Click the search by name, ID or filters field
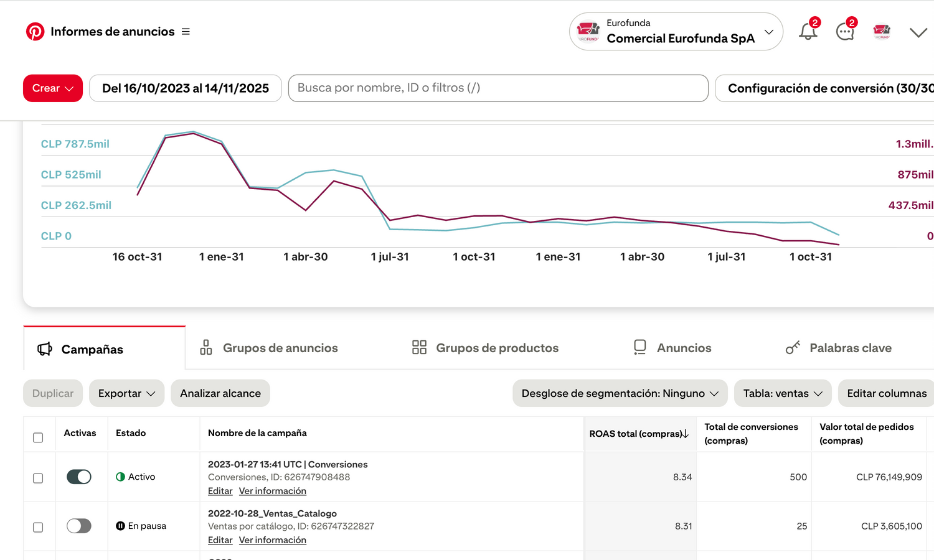This screenshot has width=934, height=560. (498, 88)
